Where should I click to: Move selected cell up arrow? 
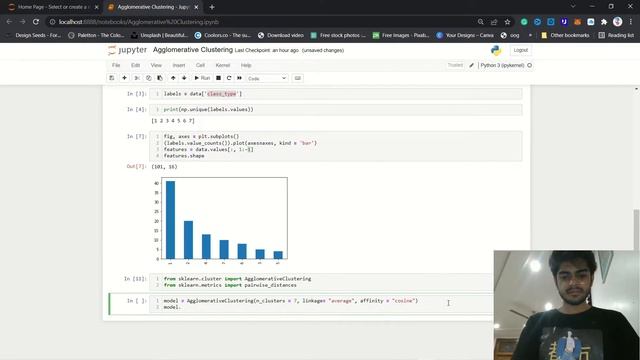tap(173, 78)
